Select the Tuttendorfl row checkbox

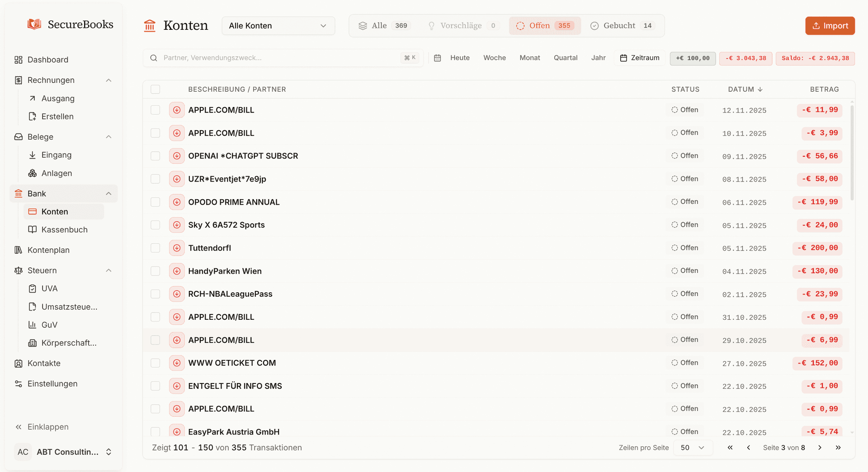[x=156, y=248]
